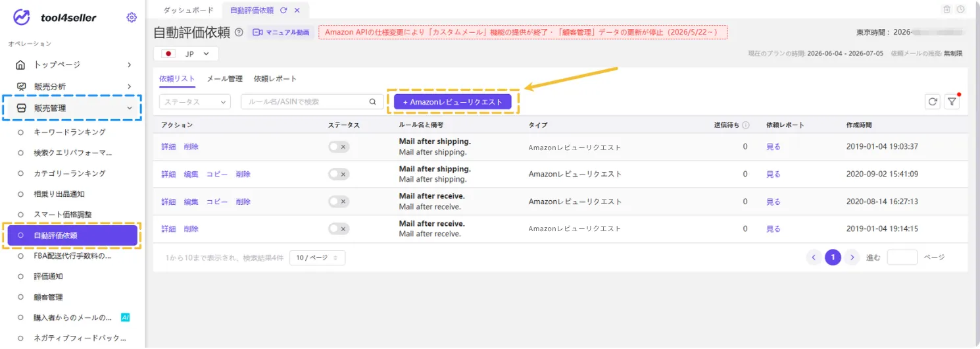980x349 pixels.
Task: Open the help question mark beside 自動評価依頼 title
Action: (239, 32)
